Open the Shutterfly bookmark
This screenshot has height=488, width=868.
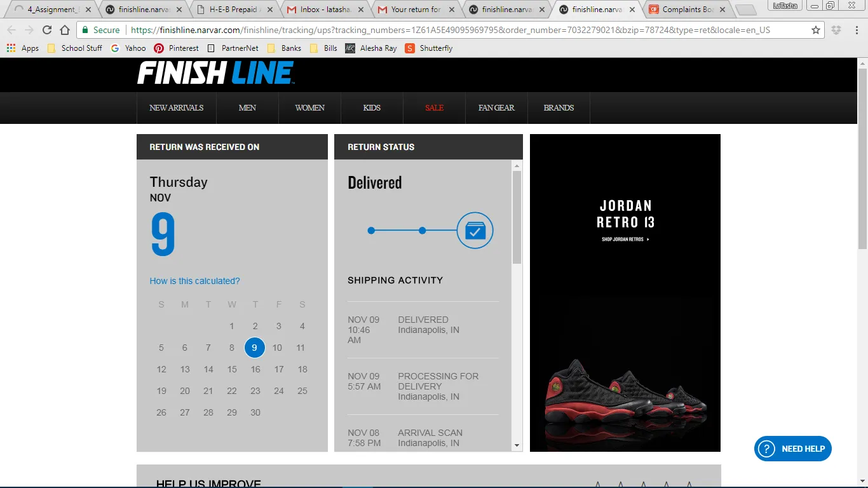click(x=429, y=48)
